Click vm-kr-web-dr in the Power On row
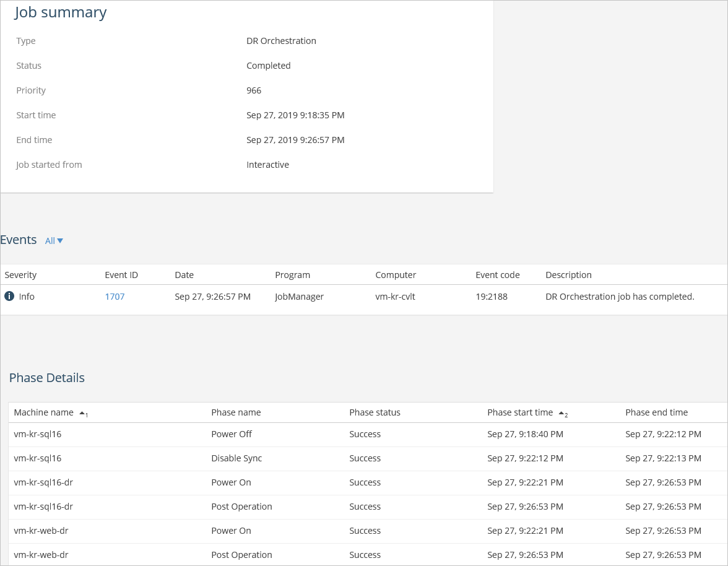This screenshot has width=728, height=566. coord(41,531)
